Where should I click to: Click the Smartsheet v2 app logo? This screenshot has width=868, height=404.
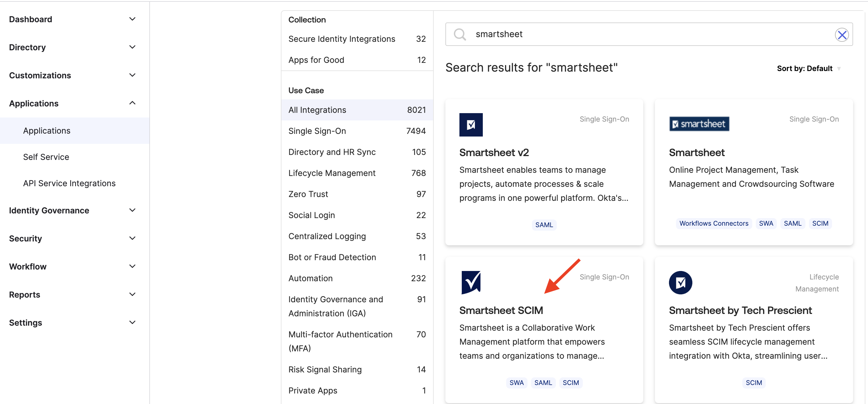(471, 125)
